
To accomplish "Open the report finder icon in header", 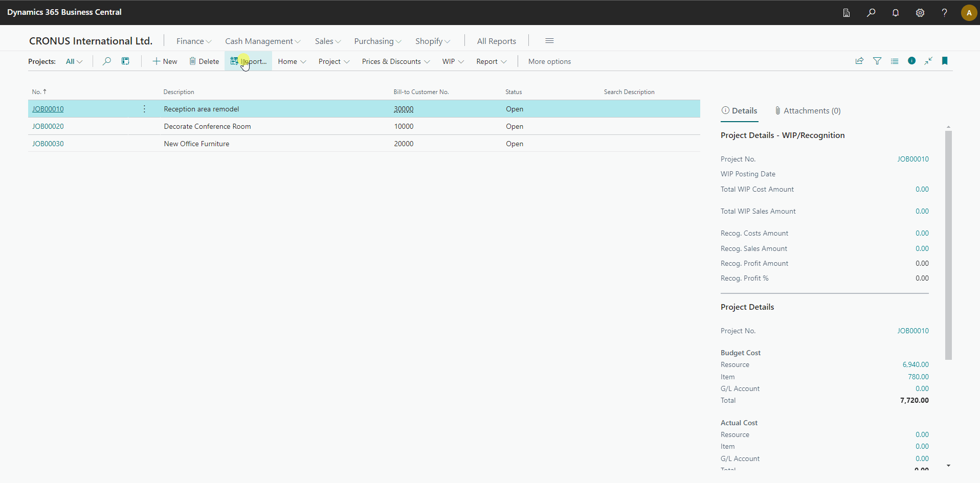I will tap(847, 13).
